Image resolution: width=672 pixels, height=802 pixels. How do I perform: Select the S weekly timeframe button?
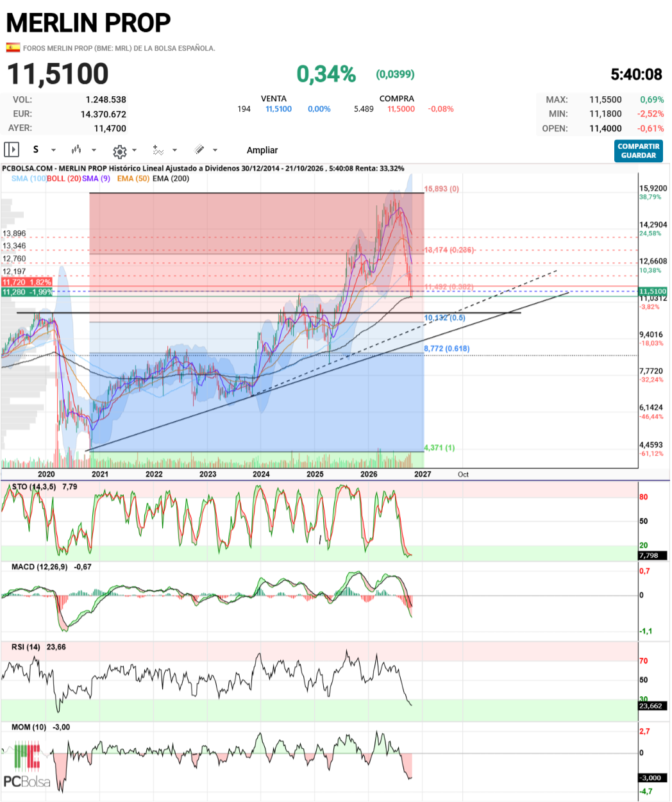[x=36, y=149]
